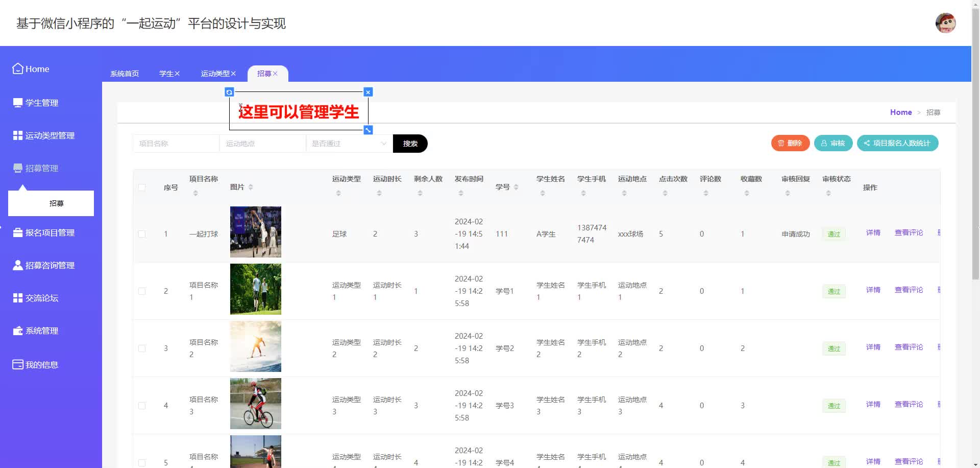
Task: Click inside the 项目名称 search field
Action: (x=176, y=144)
